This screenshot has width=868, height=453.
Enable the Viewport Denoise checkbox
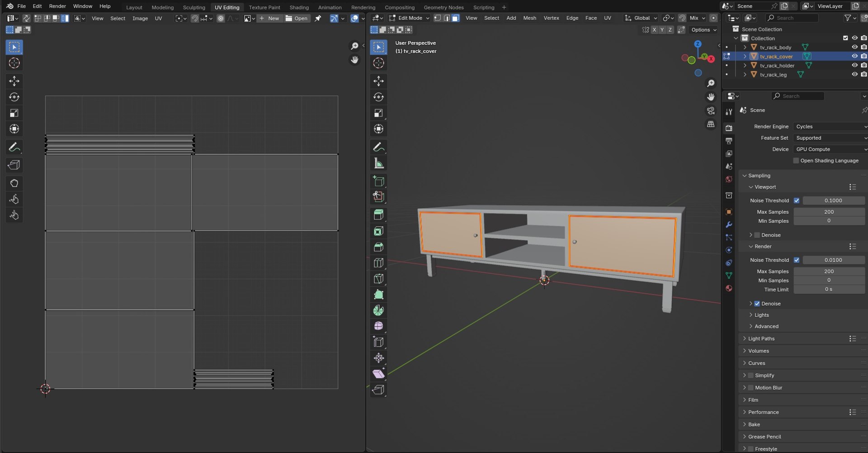coord(757,235)
